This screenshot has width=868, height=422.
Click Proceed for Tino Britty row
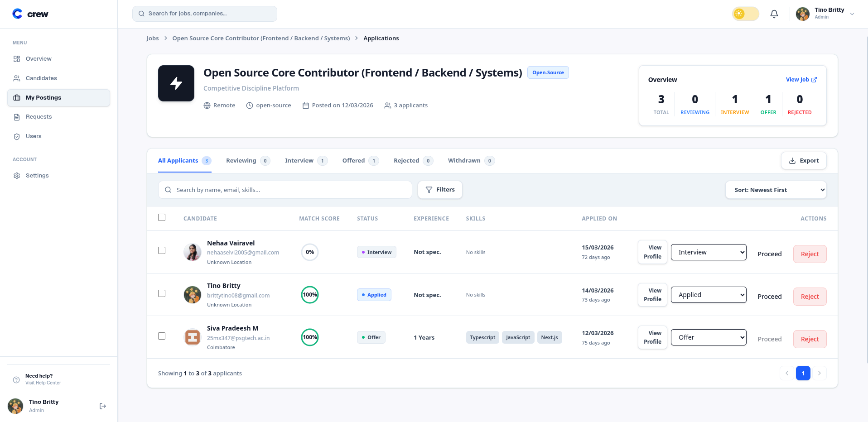[x=770, y=297]
